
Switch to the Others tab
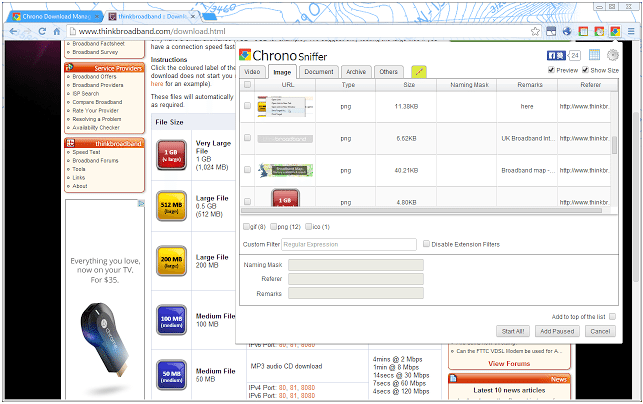[x=388, y=72]
